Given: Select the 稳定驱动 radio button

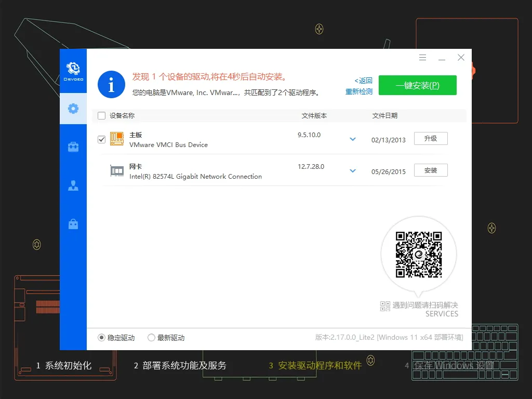Looking at the screenshot, I should [101, 337].
